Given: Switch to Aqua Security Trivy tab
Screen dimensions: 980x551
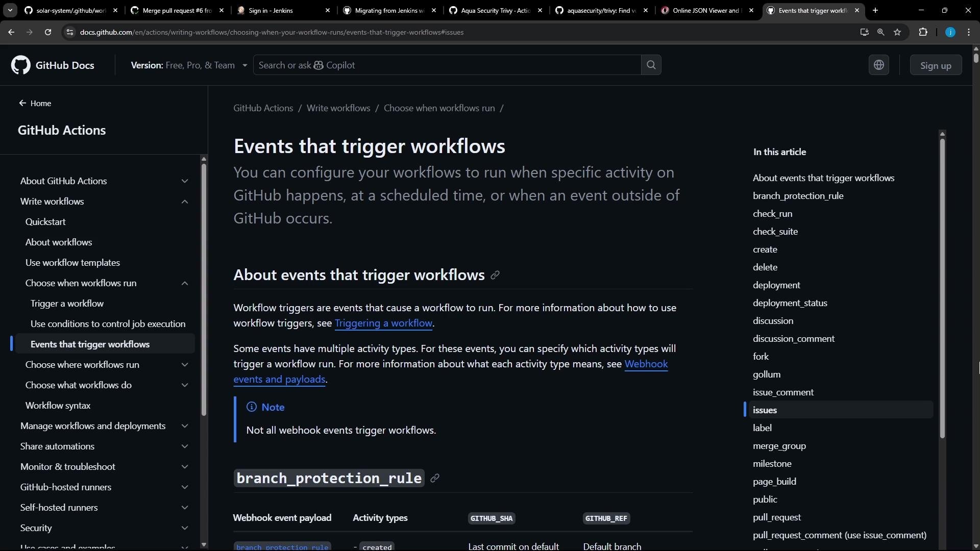Looking at the screenshot, I should click(x=496, y=10).
